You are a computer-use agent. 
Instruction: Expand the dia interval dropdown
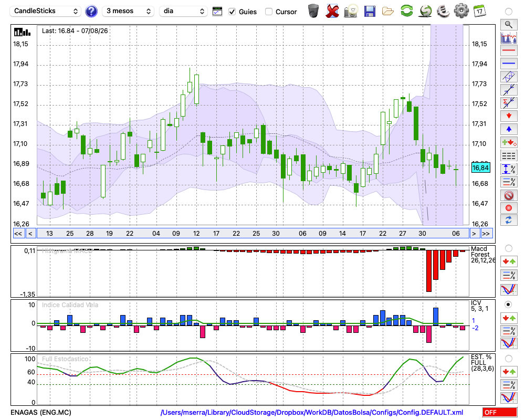pyautogui.click(x=183, y=11)
